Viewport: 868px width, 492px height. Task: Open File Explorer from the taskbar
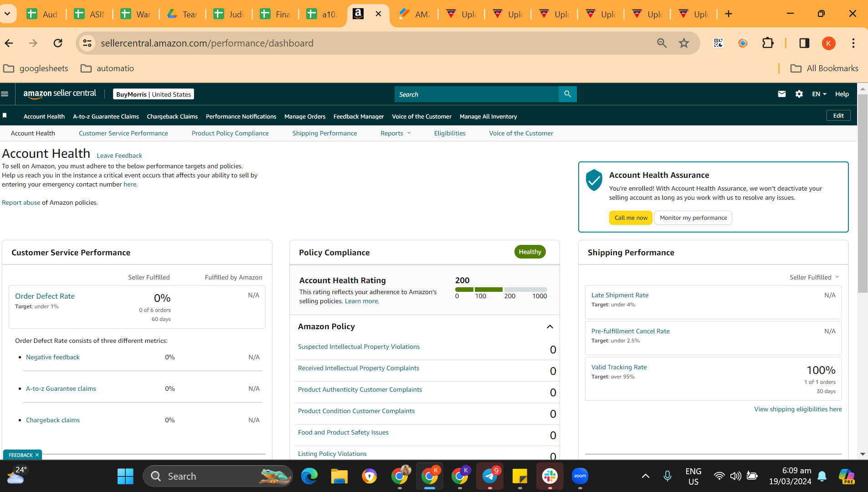(x=339, y=476)
